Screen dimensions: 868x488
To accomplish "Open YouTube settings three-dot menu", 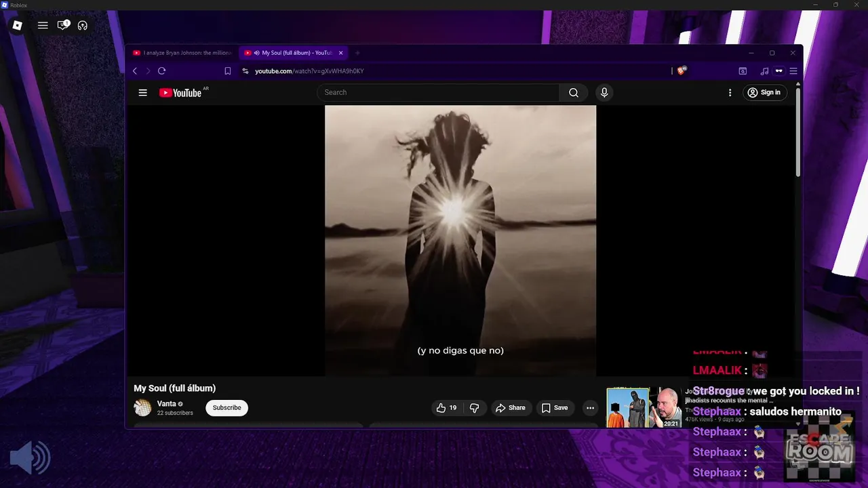I will 730,93.
